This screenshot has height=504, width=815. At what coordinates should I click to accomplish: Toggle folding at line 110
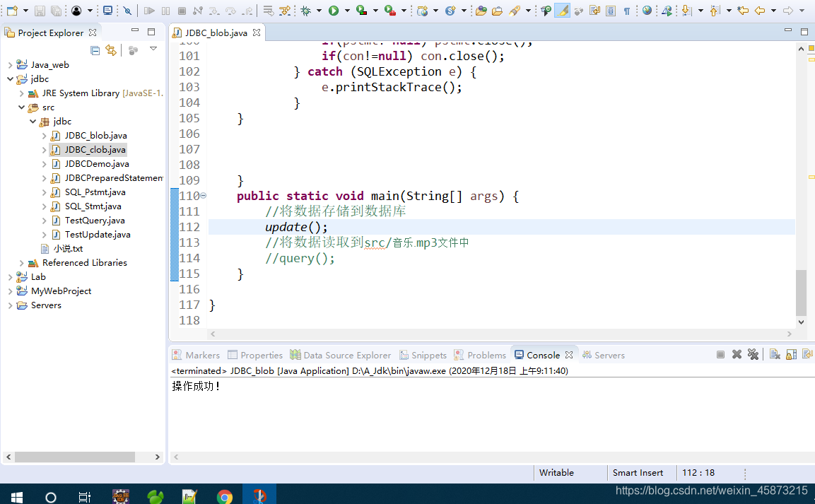click(204, 196)
